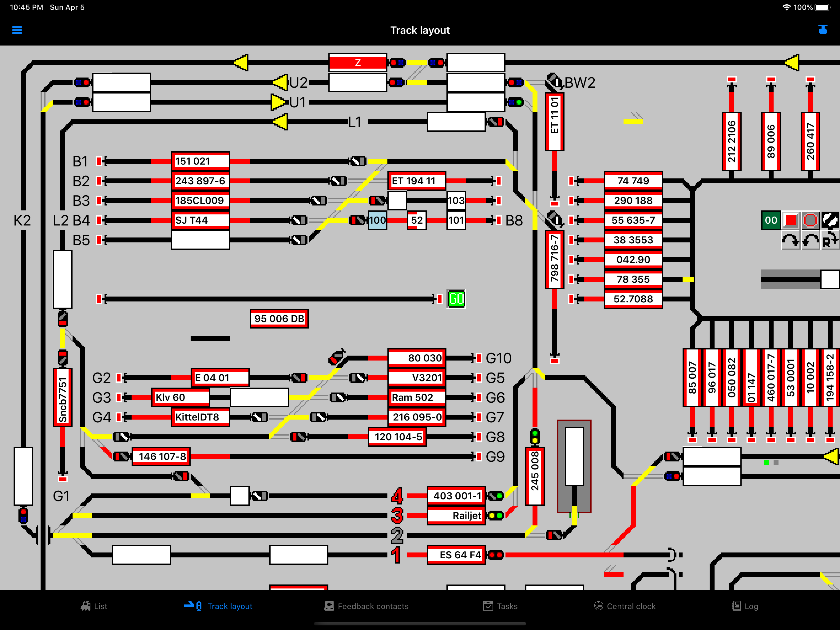Tap the blue locomotive control icon

[822, 30]
